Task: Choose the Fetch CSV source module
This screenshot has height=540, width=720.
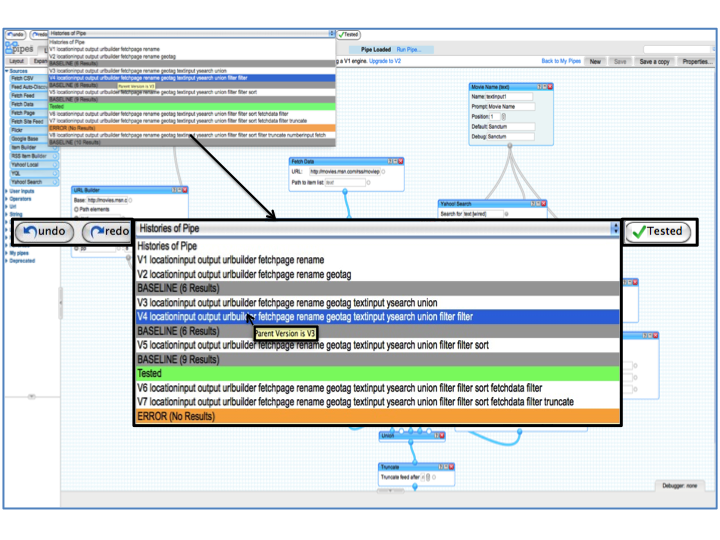Action: [x=28, y=79]
